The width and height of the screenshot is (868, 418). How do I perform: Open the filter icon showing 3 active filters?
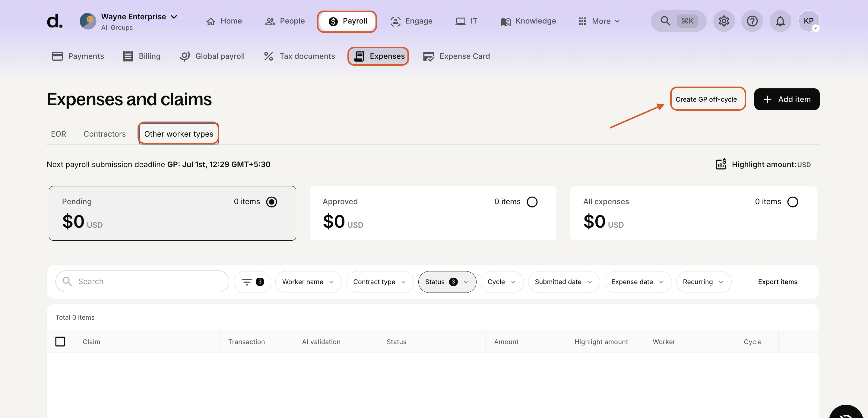[252, 282]
